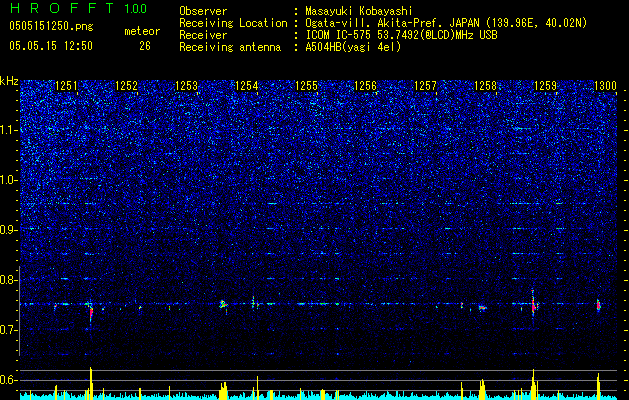This screenshot has width=629, height=400.
Task: Click the 1300 time marker
Action: click(605, 86)
